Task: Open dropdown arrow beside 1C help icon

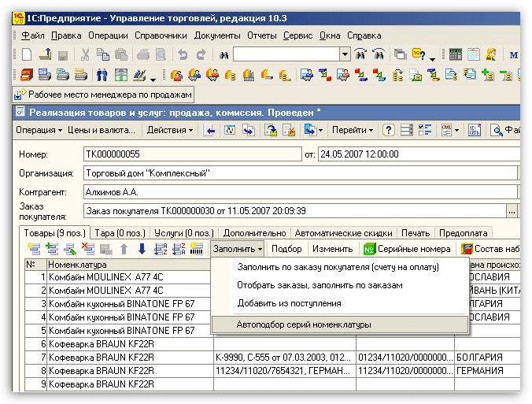Action: click(432, 59)
